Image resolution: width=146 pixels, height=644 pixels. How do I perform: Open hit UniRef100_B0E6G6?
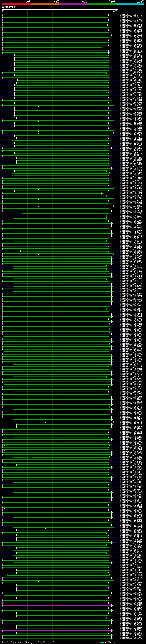click(x=131, y=633)
